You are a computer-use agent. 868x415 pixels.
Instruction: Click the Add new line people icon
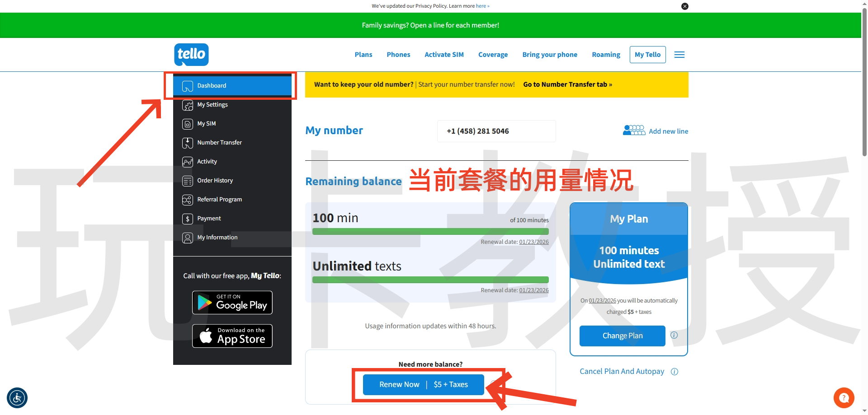[634, 131]
